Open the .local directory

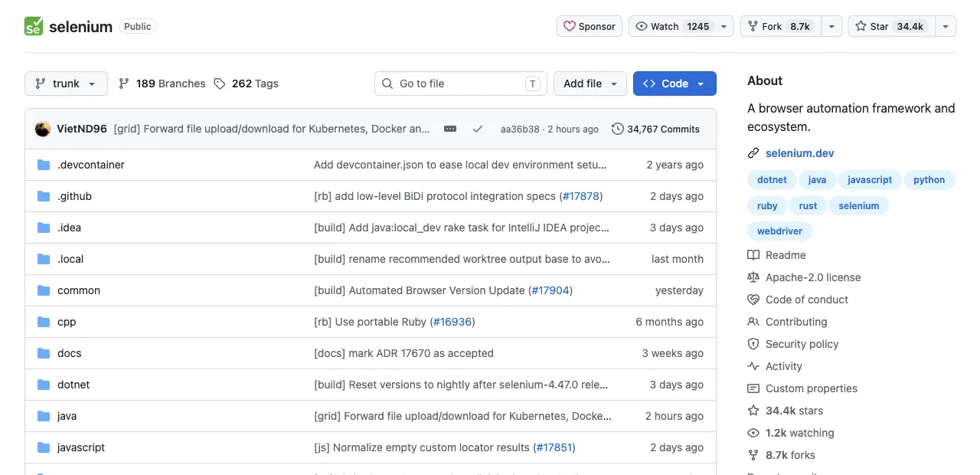(x=70, y=259)
